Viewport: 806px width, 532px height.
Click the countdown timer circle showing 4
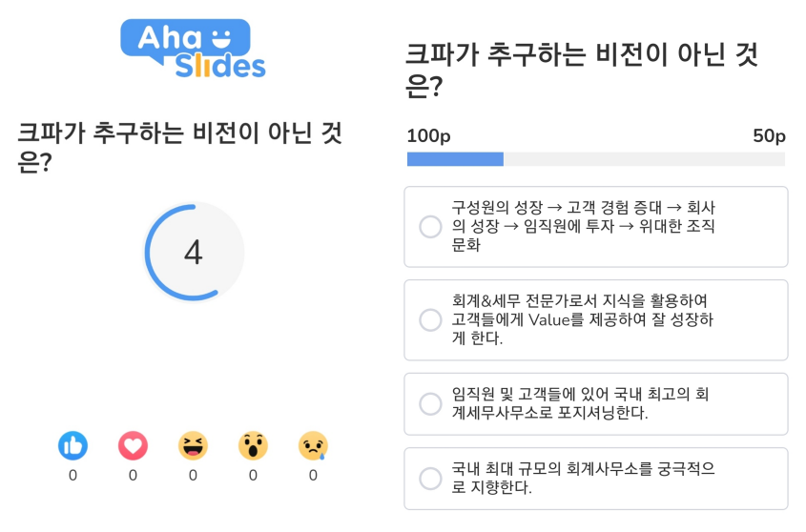click(x=194, y=253)
